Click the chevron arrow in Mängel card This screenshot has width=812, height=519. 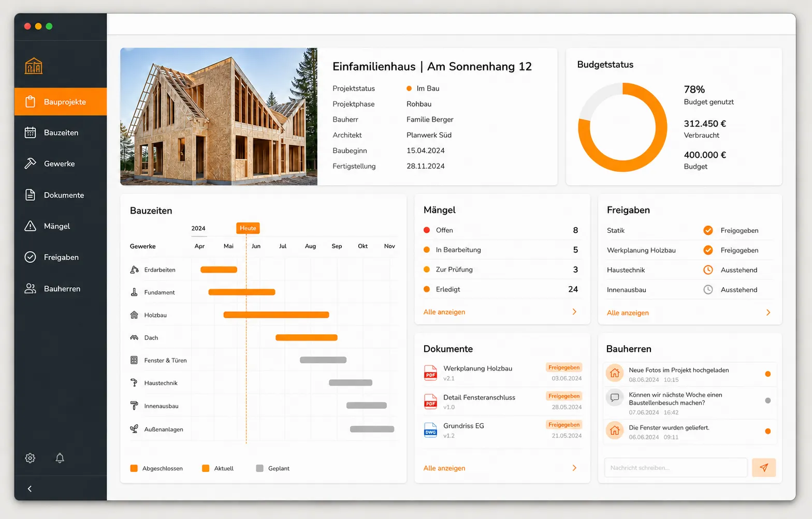(574, 312)
